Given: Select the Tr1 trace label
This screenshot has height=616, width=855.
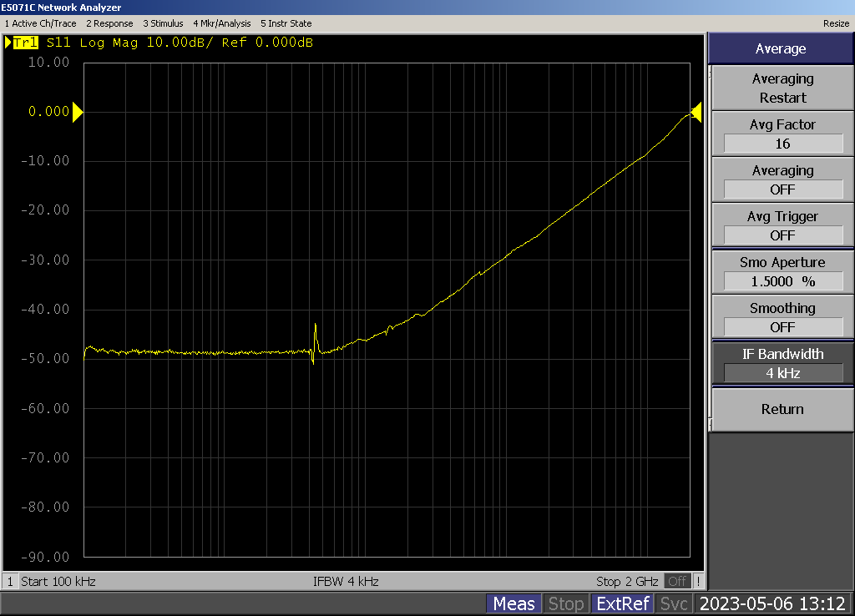Looking at the screenshot, I should (x=25, y=43).
